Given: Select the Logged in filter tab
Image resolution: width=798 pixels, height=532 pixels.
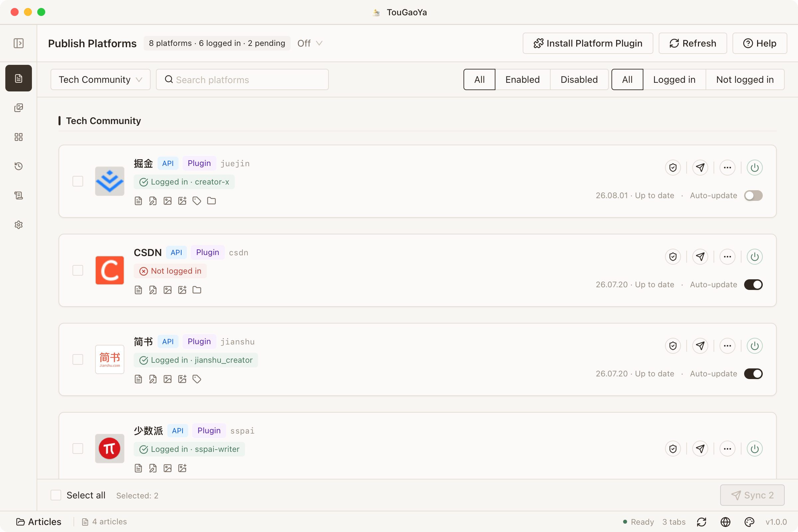Looking at the screenshot, I should point(674,79).
